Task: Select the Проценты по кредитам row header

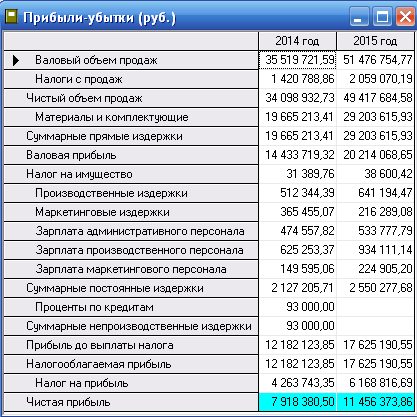Action: pos(131,307)
